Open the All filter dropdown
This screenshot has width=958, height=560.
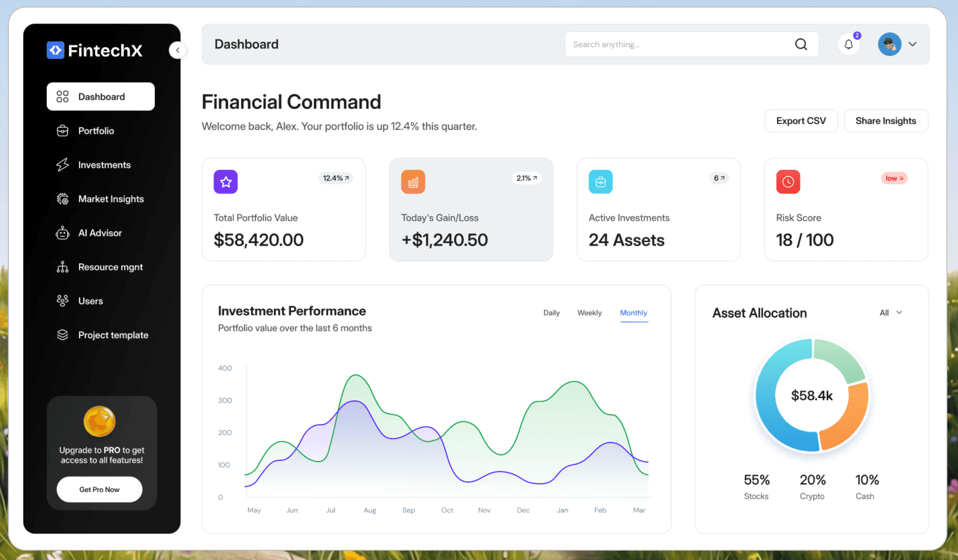click(891, 313)
